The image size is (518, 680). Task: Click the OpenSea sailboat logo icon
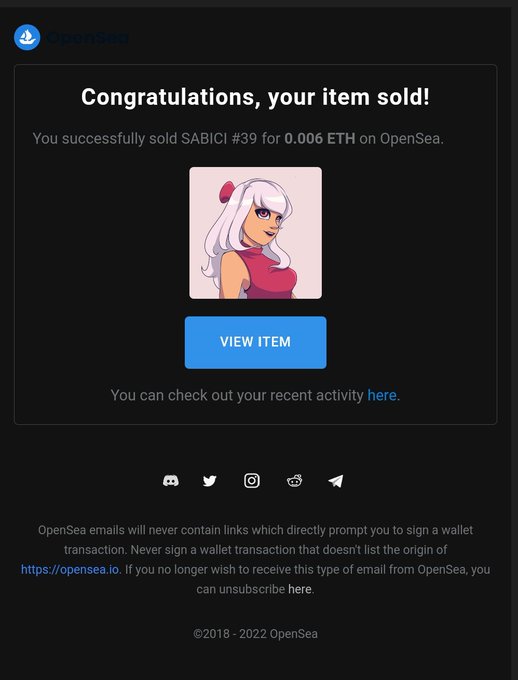27,37
